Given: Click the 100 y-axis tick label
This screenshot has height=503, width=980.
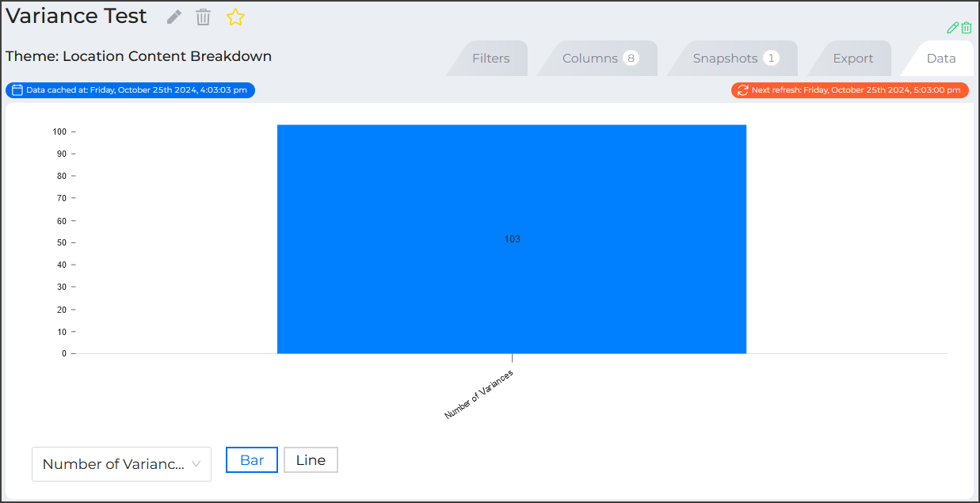Looking at the screenshot, I should pyautogui.click(x=59, y=131).
